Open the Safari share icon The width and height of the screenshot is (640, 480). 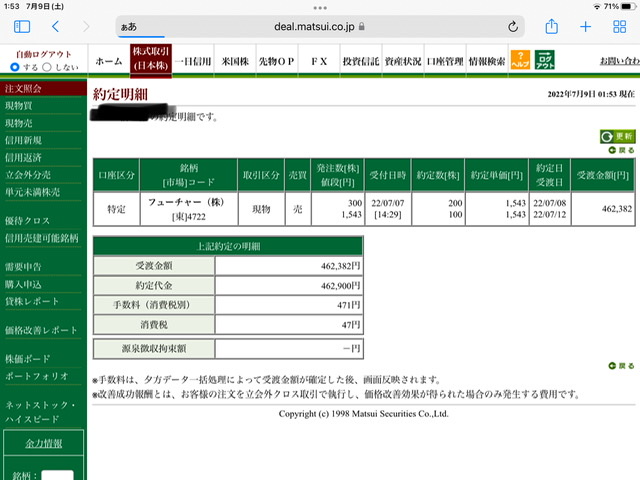551,26
